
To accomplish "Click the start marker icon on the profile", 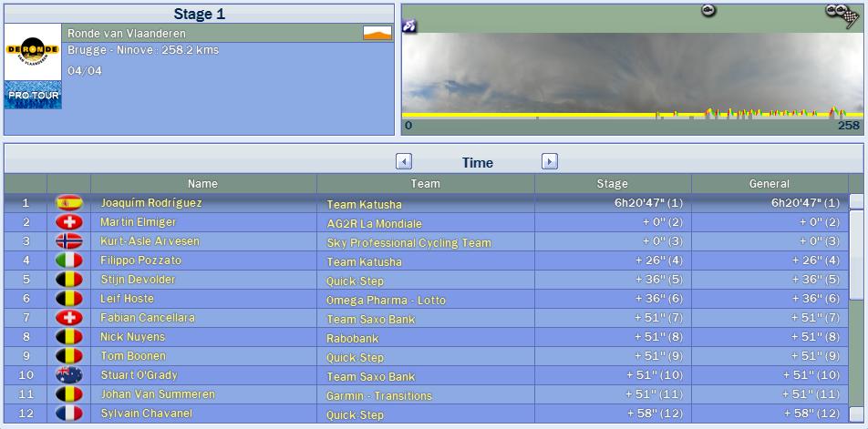I will [x=409, y=26].
